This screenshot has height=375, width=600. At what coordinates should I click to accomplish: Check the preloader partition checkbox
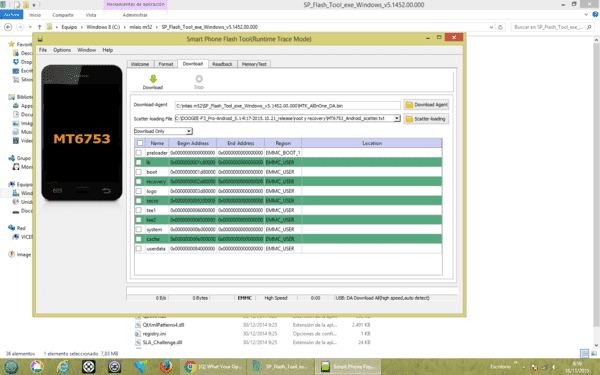click(x=139, y=153)
